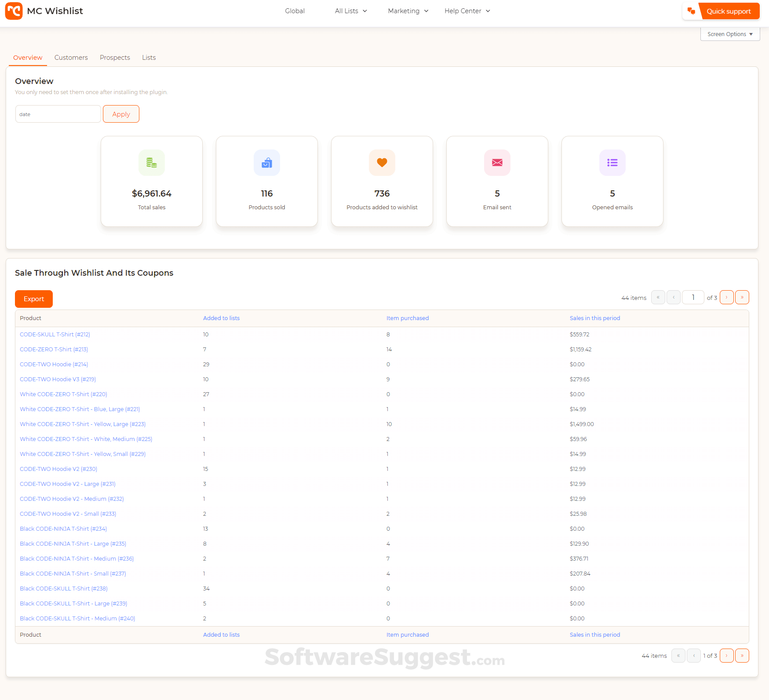The image size is (769, 700).
Task: Click the envelope icon on Email sent card
Action: 497,163
